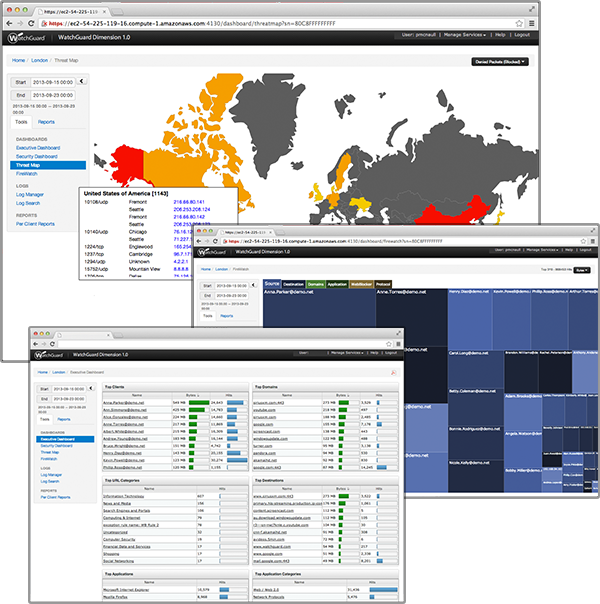Bookmark FireWatch page star icon
The height and width of the screenshot is (604, 600).
(583, 241)
